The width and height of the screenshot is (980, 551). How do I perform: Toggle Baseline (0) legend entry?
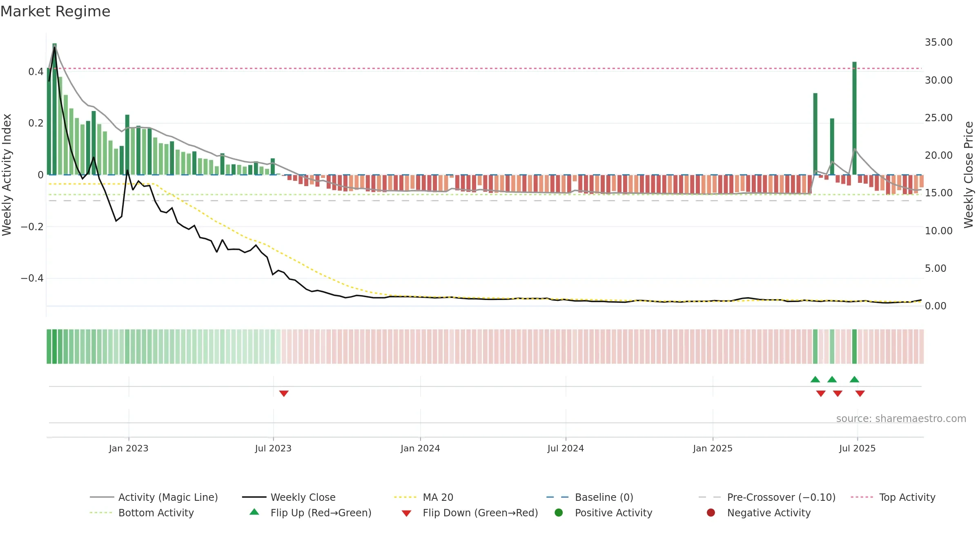coord(590,497)
